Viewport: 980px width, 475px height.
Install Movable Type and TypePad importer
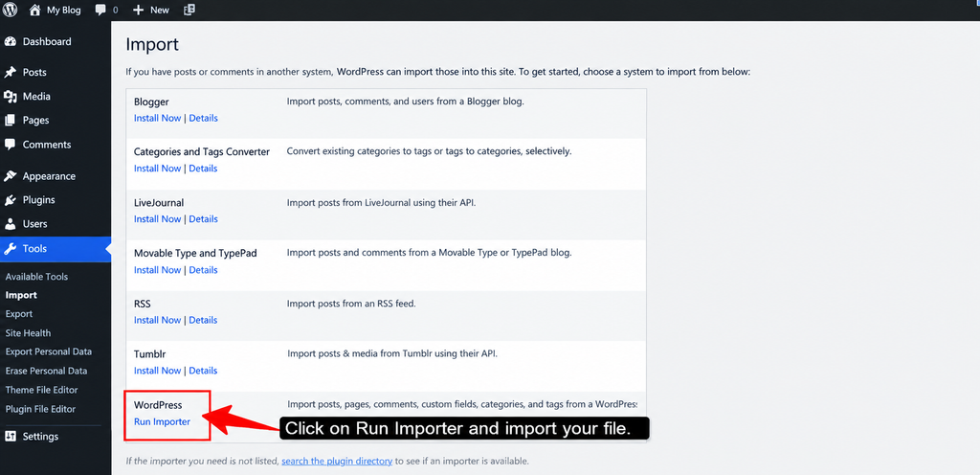(x=158, y=270)
